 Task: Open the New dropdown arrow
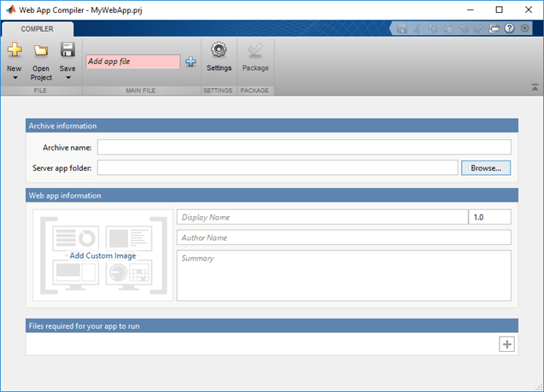pos(15,78)
